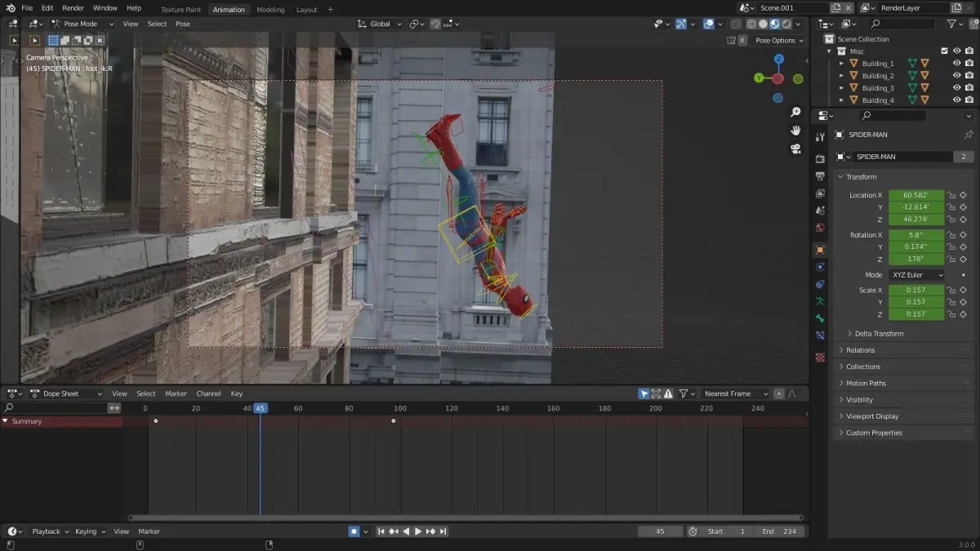Click the Location X value 60.582
980x551 pixels.
(x=916, y=195)
